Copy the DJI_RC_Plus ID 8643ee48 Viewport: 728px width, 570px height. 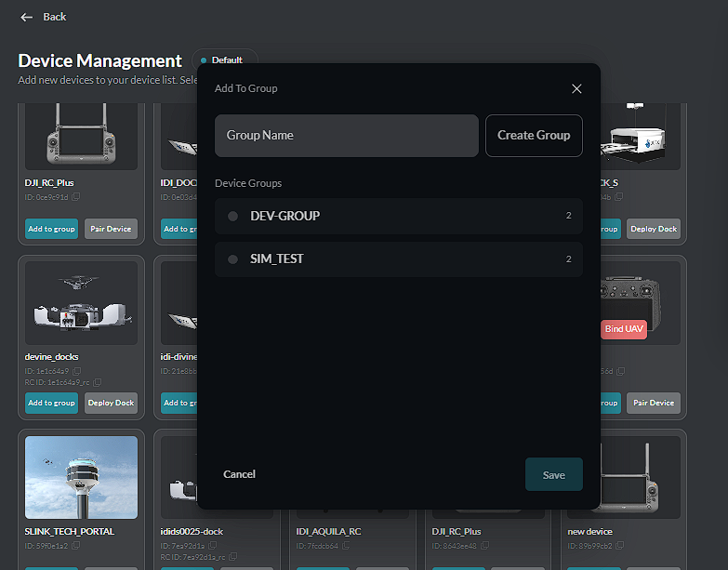tap(484, 546)
